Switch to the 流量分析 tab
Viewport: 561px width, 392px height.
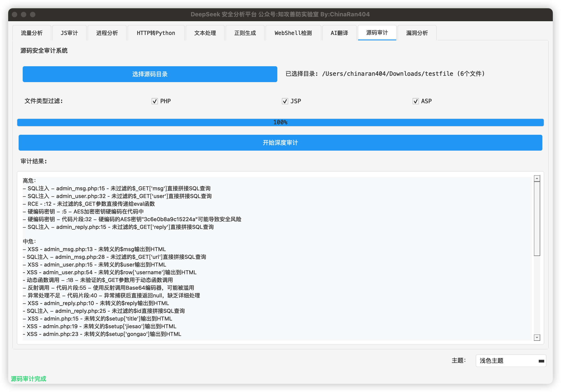32,33
